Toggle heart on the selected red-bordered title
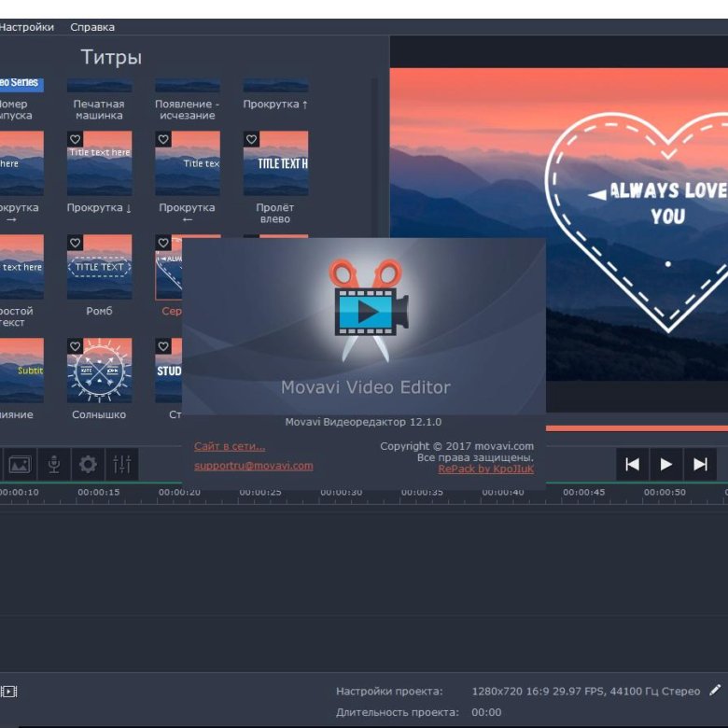Screen dimensions: 728x728 163,243
